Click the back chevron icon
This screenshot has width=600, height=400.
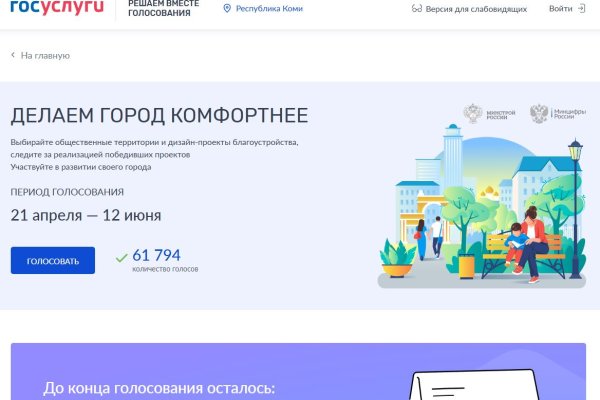click(x=13, y=55)
